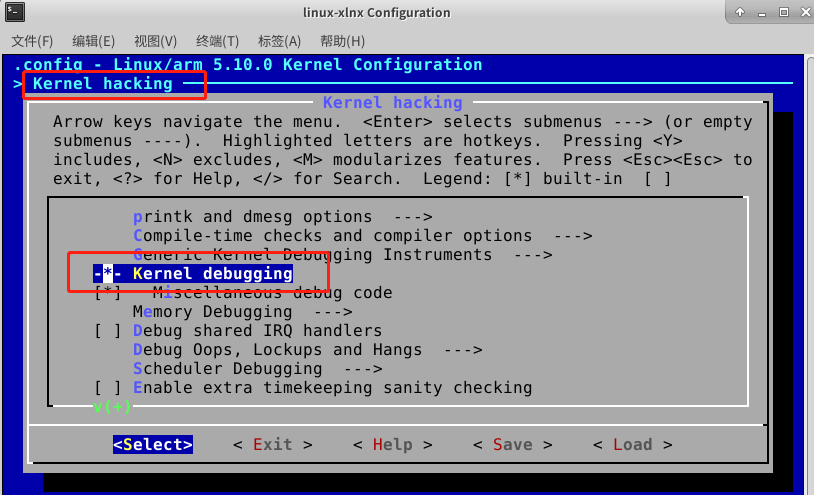Close the linux-xlnx Configuration window
This screenshot has height=495, width=814.
[806, 12]
